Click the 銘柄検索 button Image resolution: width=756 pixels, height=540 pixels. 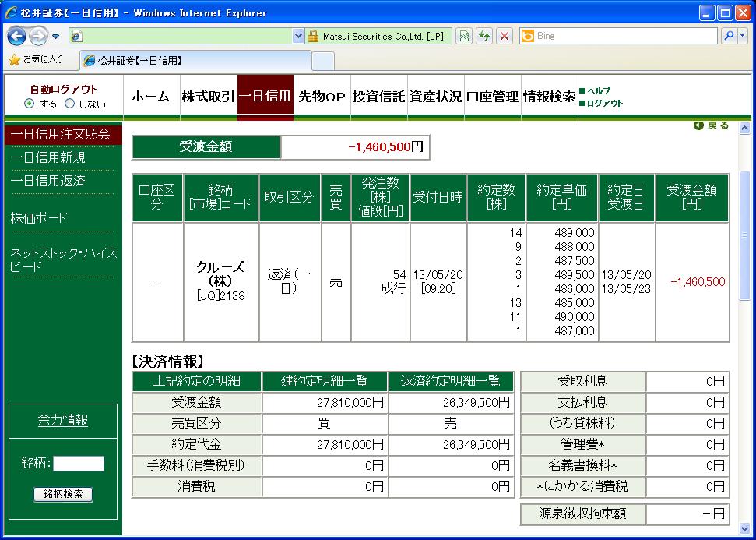point(63,494)
